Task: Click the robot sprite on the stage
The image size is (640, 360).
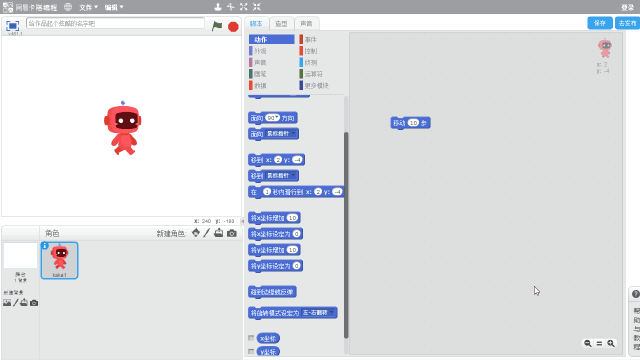Action: (x=122, y=129)
